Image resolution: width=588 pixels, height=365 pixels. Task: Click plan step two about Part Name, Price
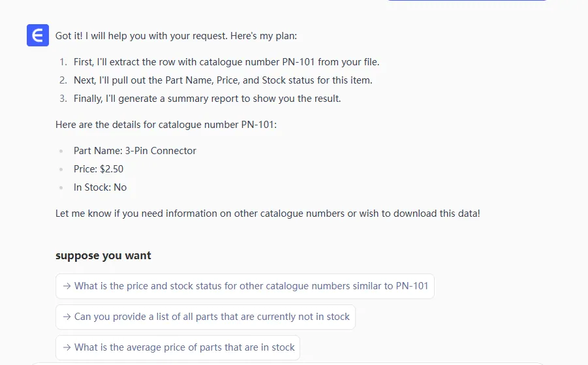coord(223,80)
